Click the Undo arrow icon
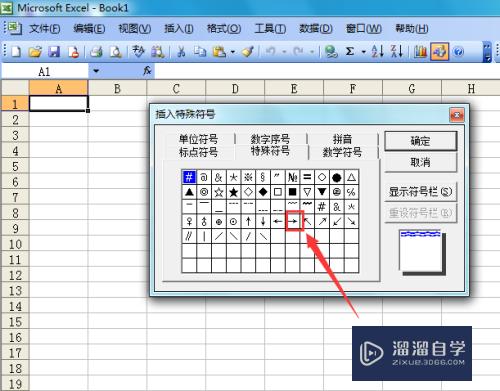The image size is (500, 391). [x=270, y=52]
